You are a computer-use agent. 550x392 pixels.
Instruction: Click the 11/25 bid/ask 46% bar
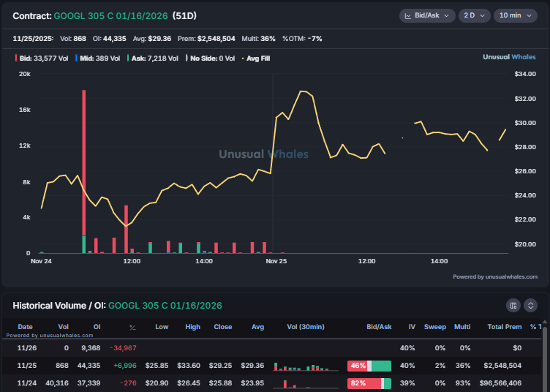pos(369,366)
